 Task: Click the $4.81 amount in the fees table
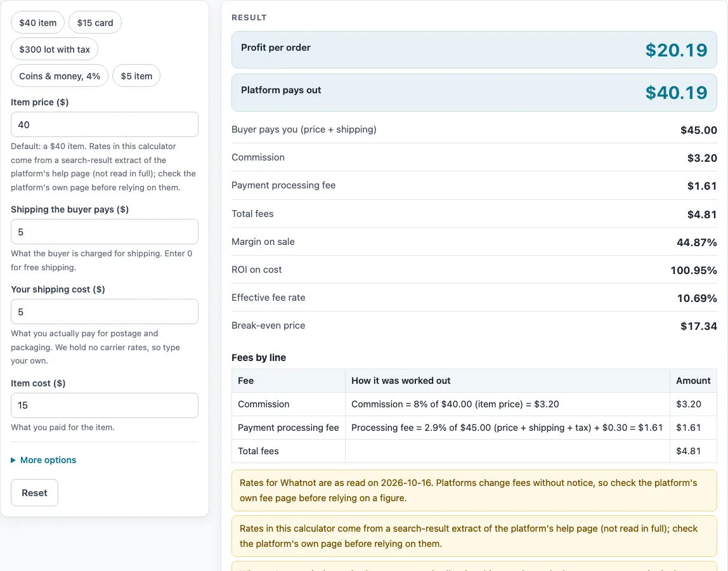click(693, 450)
